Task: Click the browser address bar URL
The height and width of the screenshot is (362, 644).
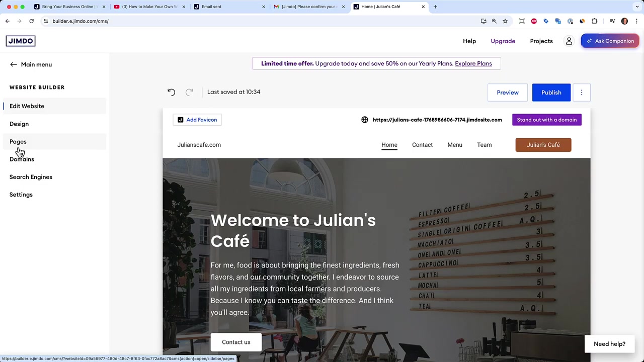Action: pos(80,21)
